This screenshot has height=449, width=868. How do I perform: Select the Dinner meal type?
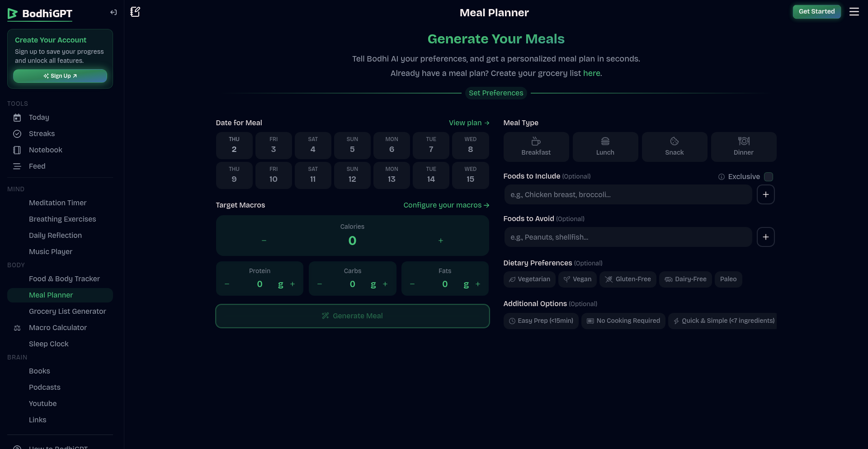[743, 147]
